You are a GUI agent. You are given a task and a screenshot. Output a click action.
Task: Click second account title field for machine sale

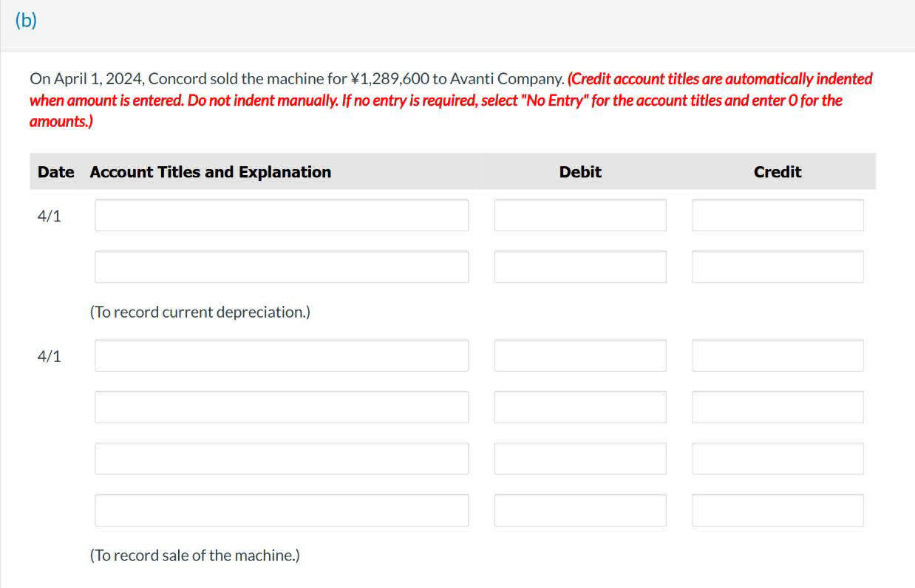point(281,407)
